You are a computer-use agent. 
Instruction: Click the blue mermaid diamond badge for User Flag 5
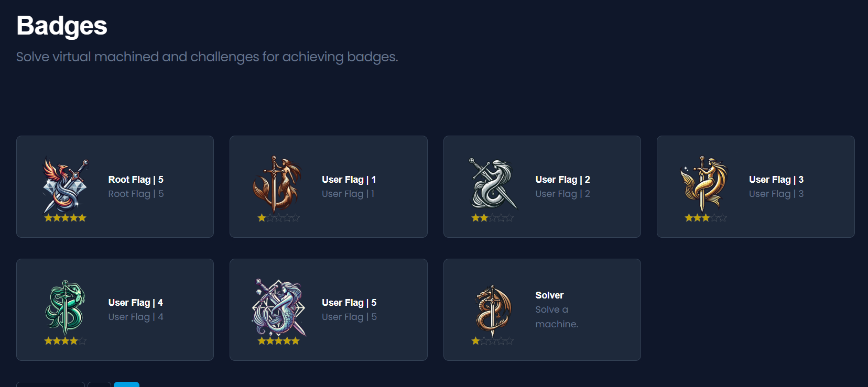[x=278, y=307]
